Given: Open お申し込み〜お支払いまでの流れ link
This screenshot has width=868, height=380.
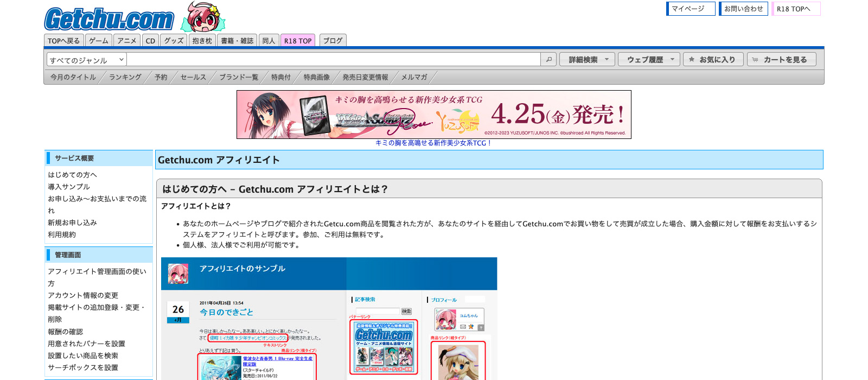Looking at the screenshot, I should 97,205.
